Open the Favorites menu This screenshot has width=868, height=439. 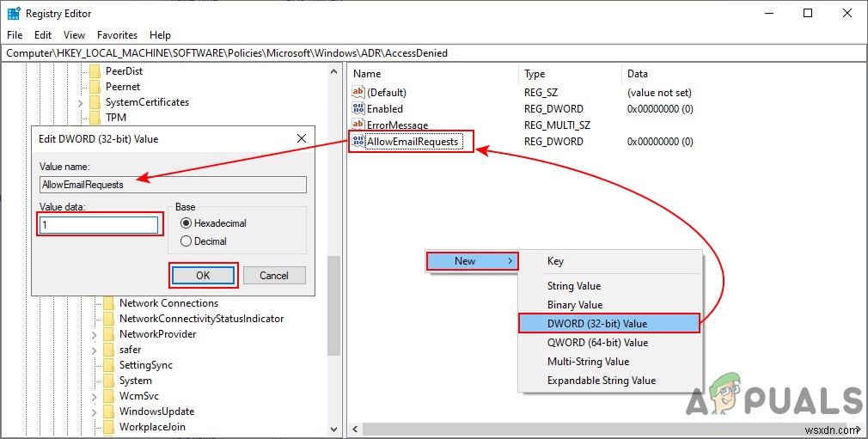click(x=118, y=35)
